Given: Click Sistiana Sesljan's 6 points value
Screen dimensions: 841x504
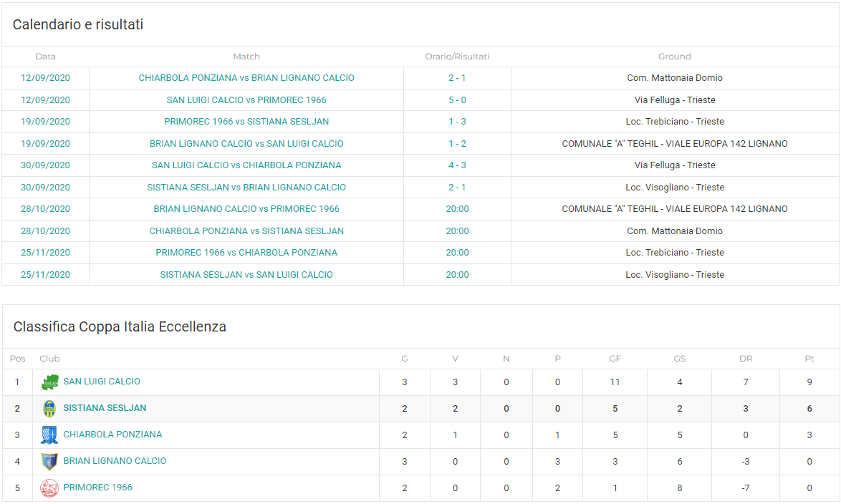Looking at the screenshot, I should (x=809, y=409).
